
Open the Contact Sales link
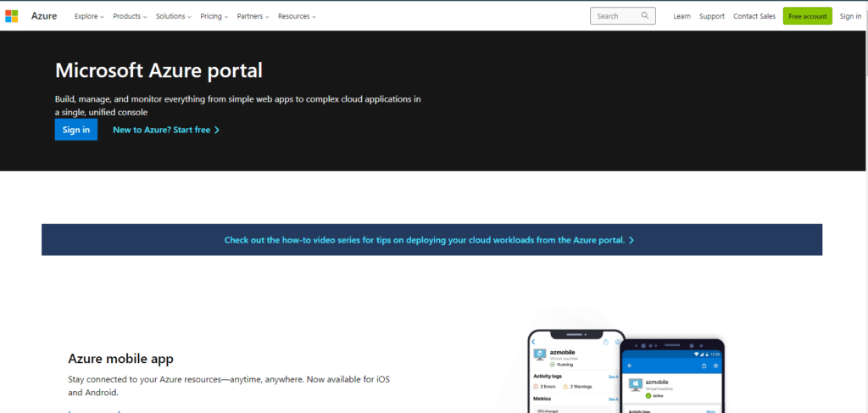(x=754, y=16)
